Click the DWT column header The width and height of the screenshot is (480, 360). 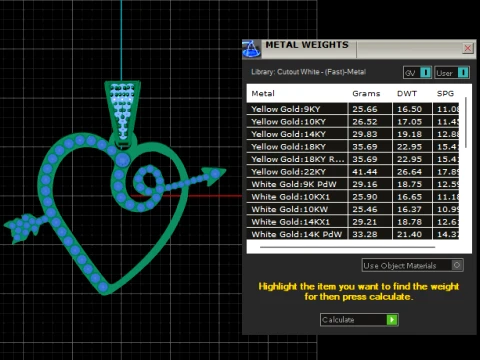click(407, 93)
